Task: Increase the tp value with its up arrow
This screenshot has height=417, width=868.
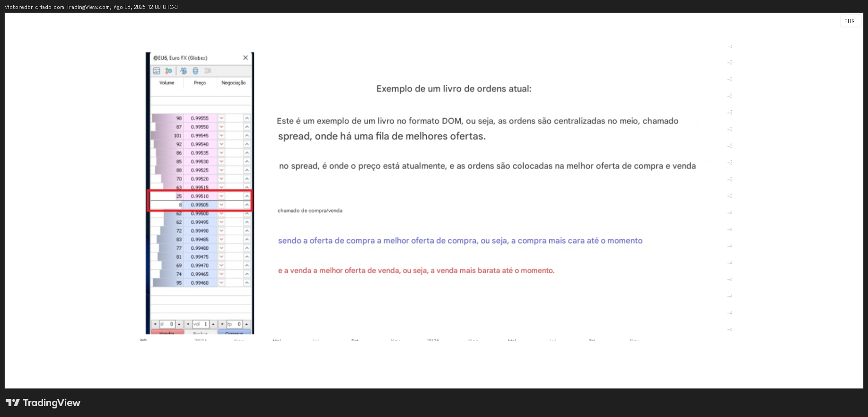Action: (246, 324)
